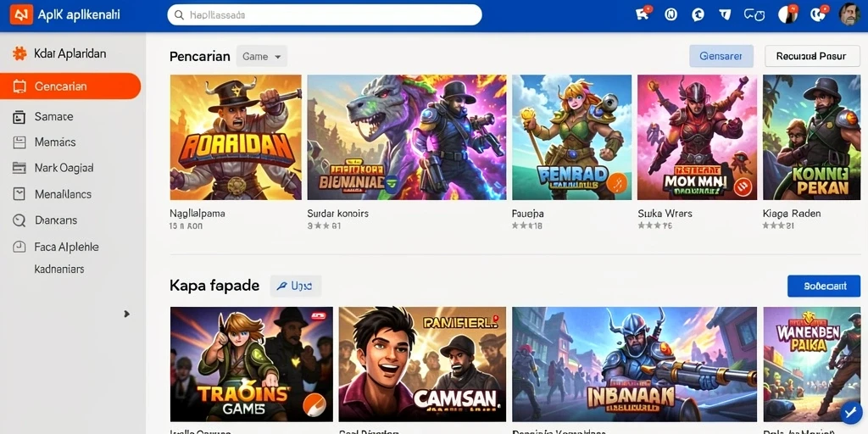Click the search magnifier icon
The image size is (868, 434).
click(179, 15)
